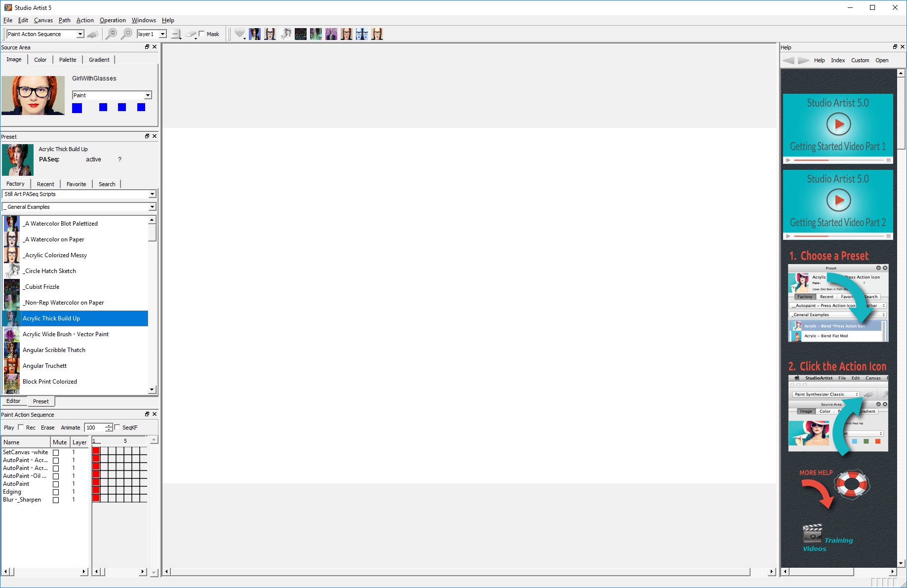Click the thumbnail beside _Acrylic Colorized Messy
The image size is (907, 588).
click(x=12, y=255)
